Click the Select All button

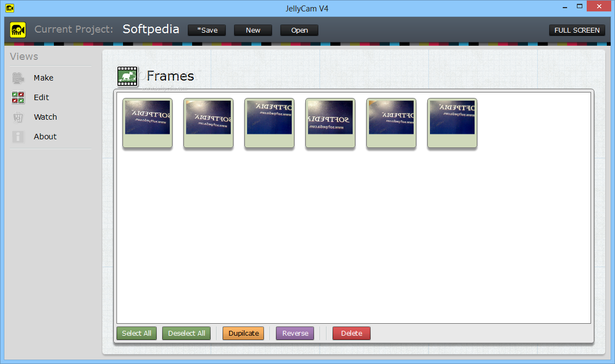(x=137, y=334)
